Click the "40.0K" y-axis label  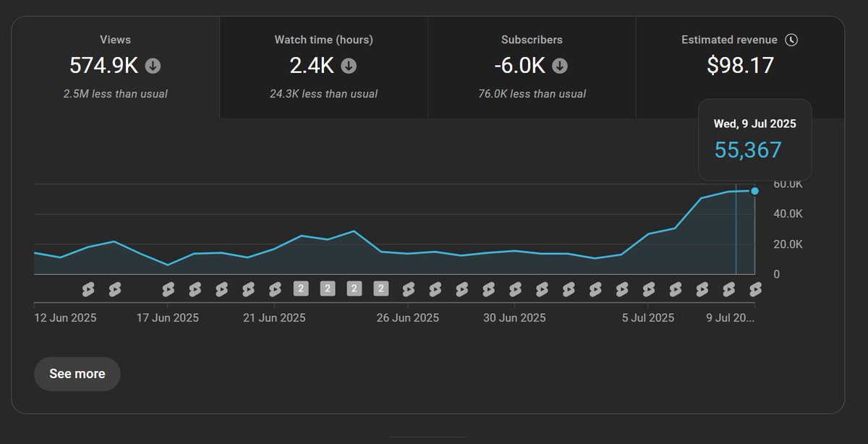[788, 214]
